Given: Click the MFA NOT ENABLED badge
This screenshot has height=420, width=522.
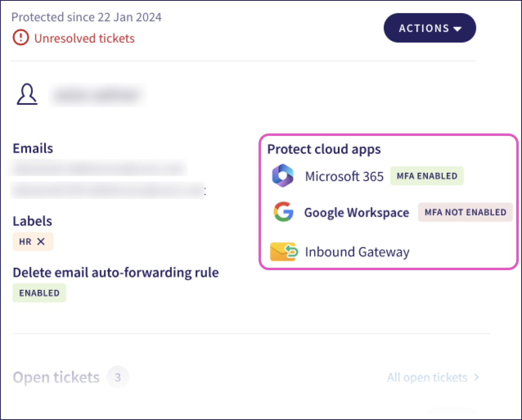Looking at the screenshot, I should pyautogui.click(x=465, y=212).
